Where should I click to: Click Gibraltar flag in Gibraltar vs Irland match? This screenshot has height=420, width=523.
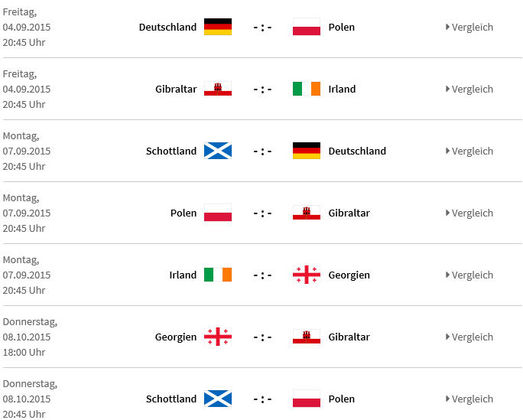point(218,89)
